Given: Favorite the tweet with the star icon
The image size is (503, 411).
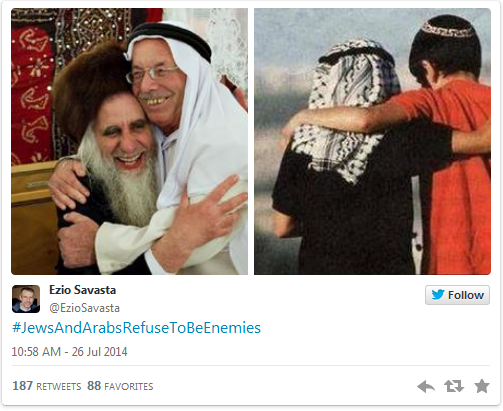Looking at the screenshot, I should (x=482, y=386).
